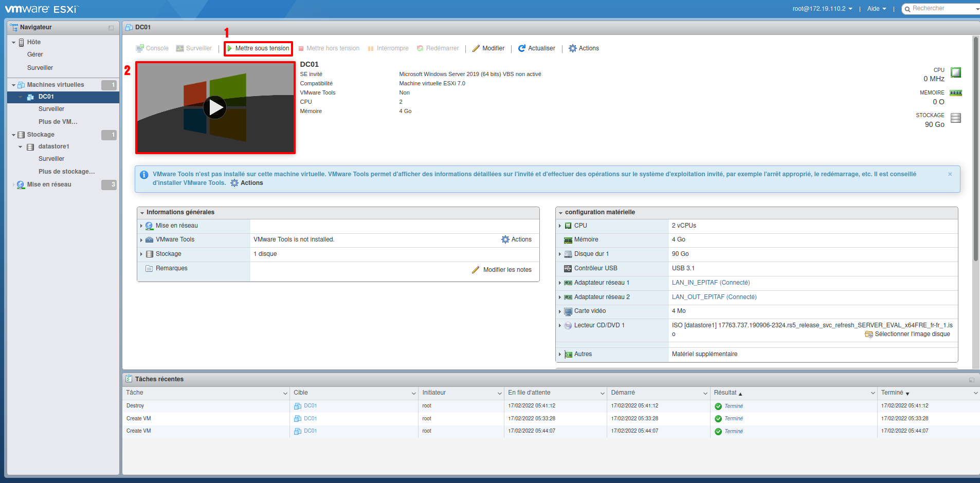Click the Rechercher search field

[x=941, y=9]
